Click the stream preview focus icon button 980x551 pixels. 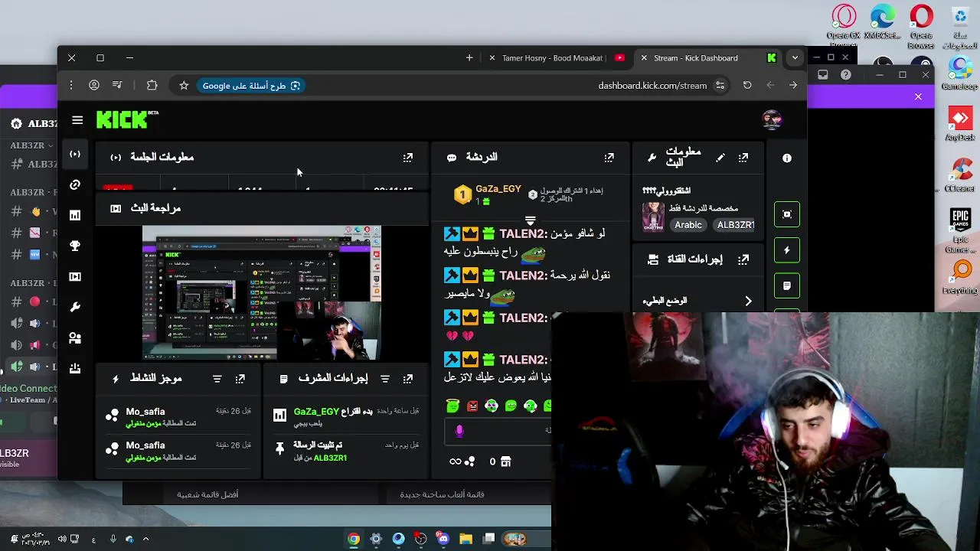pyautogui.click(x=787, y=214)
